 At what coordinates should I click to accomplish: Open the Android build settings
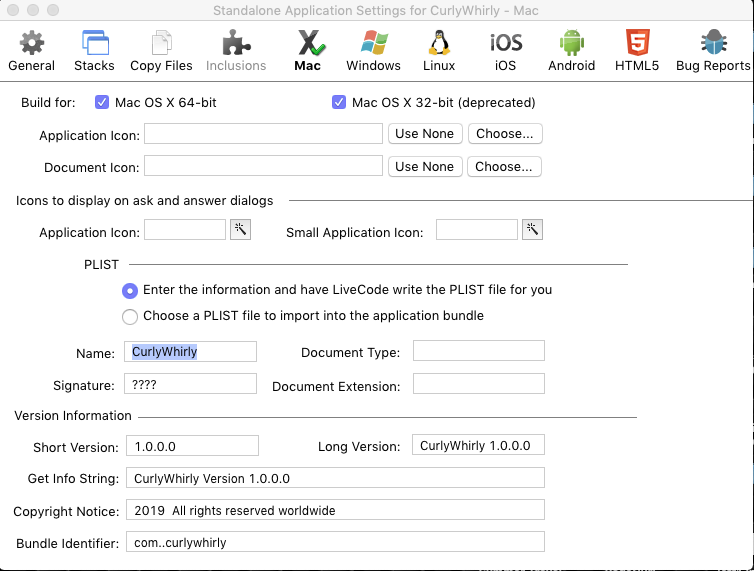(571, 50)
